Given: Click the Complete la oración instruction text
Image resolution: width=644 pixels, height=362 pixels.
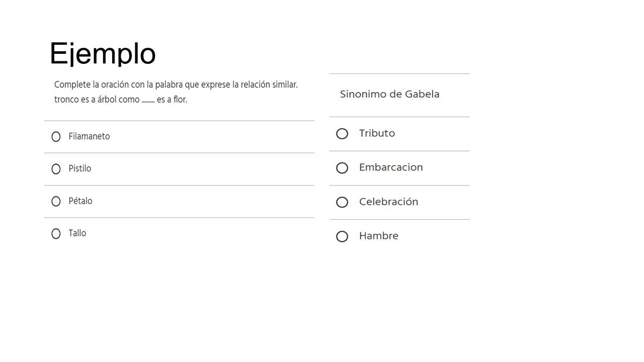Looking at the screenshot, I should click(x=176, y=84).
